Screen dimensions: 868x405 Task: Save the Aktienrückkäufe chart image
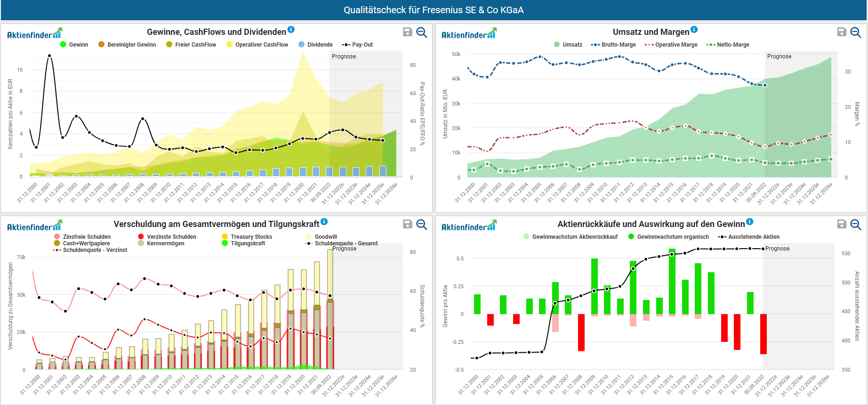842,224
